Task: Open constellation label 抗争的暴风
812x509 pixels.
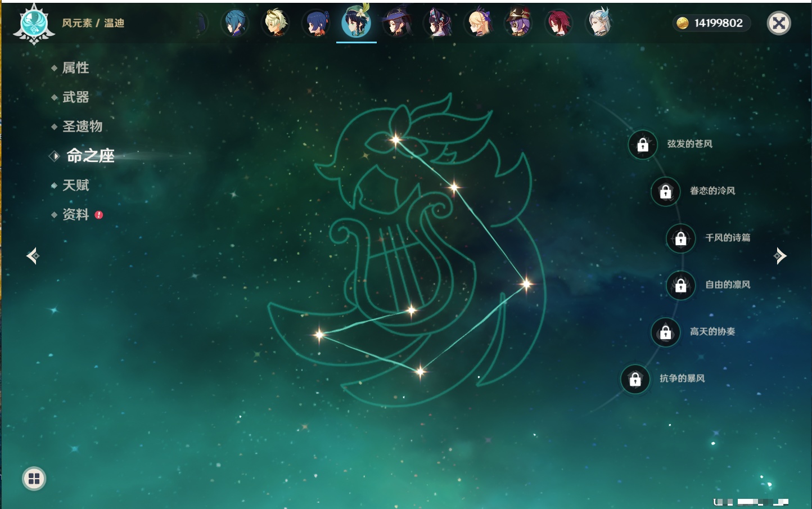Action: click(x=682, y=379)
